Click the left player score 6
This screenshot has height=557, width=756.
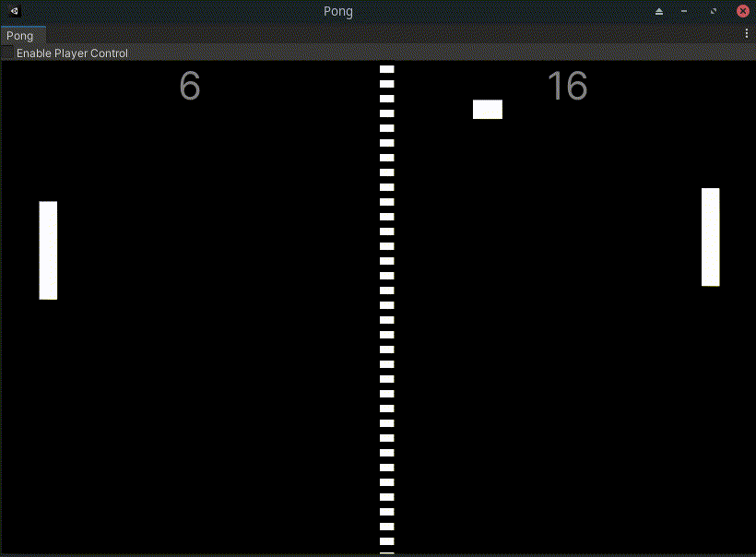point(189,87)
